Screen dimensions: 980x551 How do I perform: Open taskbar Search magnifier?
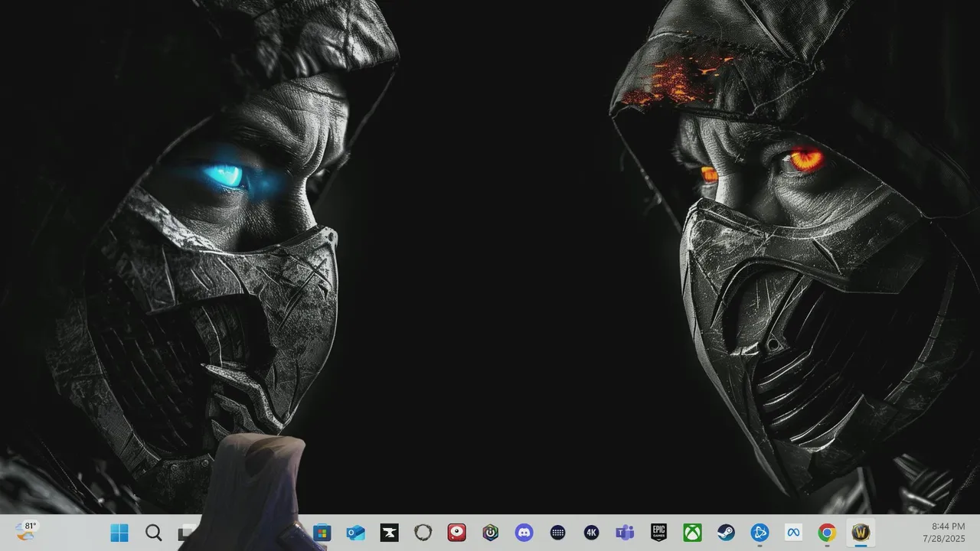coord(153,533)
